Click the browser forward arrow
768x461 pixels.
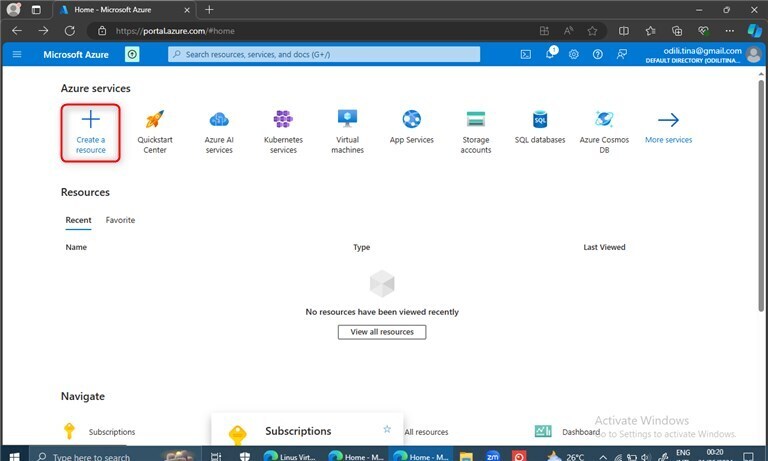pyautogui.click(x=43, y=30)
